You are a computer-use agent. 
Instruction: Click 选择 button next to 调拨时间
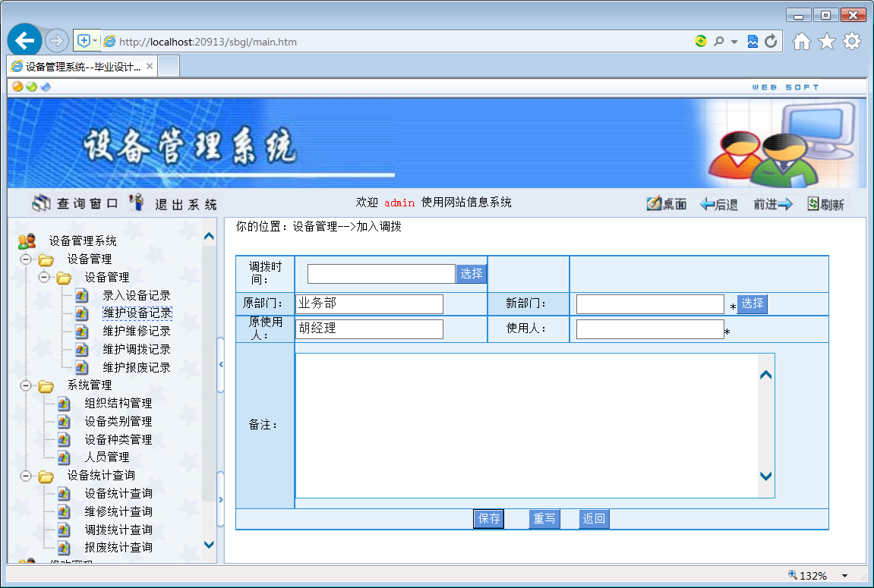click(472, 273)
